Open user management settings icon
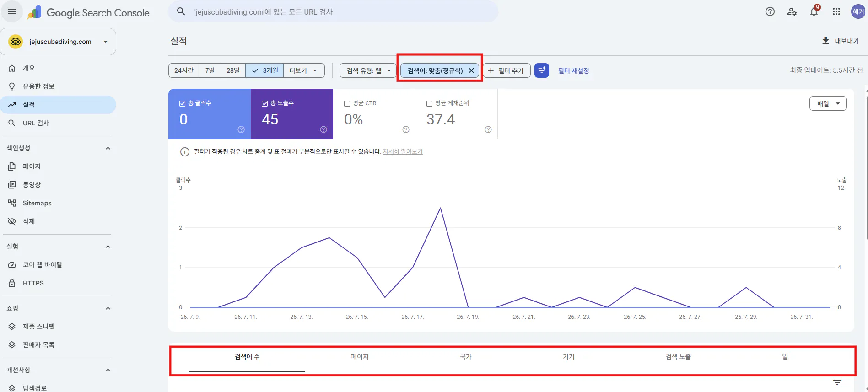The height and width of the screenshot is (392, 868). pyautogui.click(x=792, y=12)
